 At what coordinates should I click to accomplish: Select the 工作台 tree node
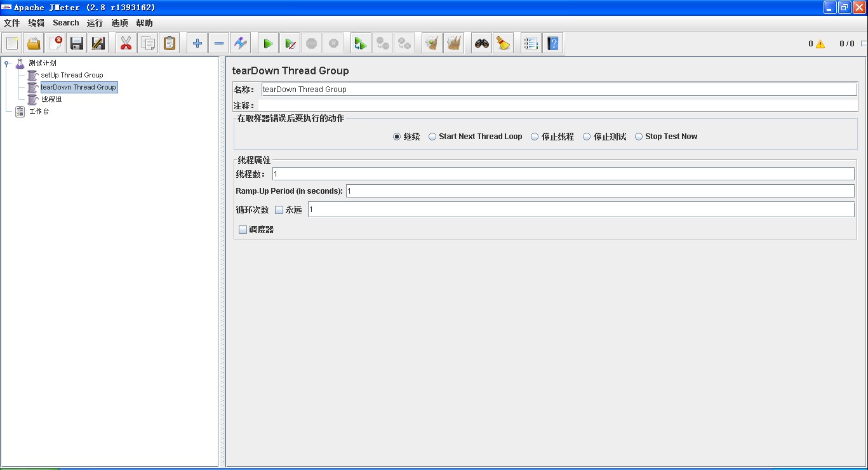[39, 111]
